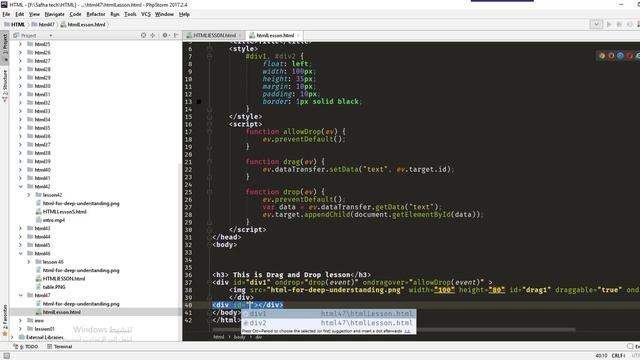Open file in Chrome browser icon
The height and width of the screenshot is (360, 640).
[x=602, y=56]
